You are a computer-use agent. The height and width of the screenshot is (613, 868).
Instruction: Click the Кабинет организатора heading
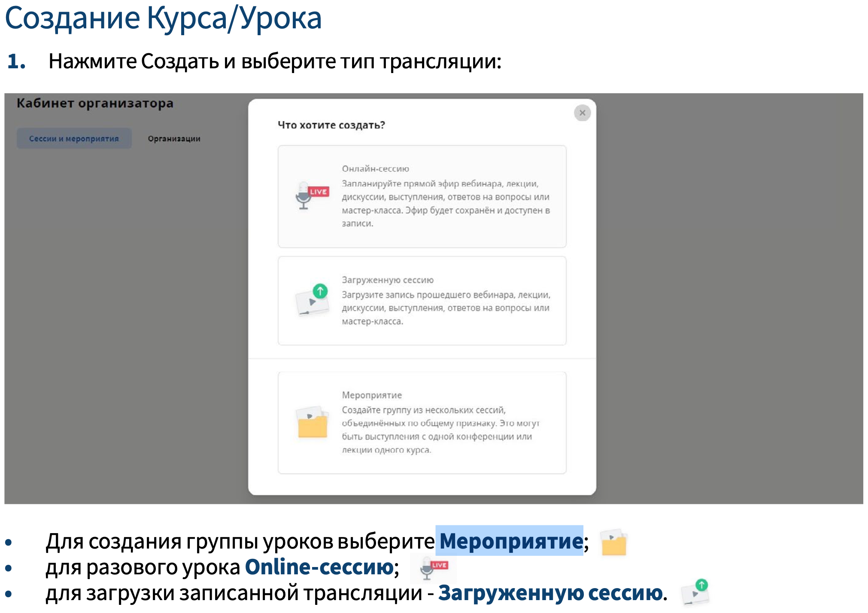(x=95, y=104)
